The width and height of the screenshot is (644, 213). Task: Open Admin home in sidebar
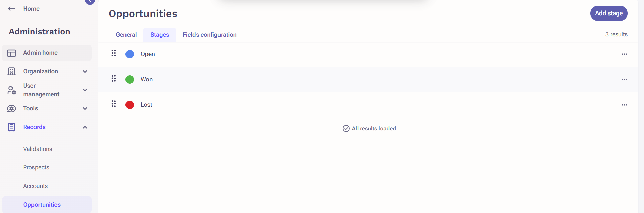[x=47, y=53]
